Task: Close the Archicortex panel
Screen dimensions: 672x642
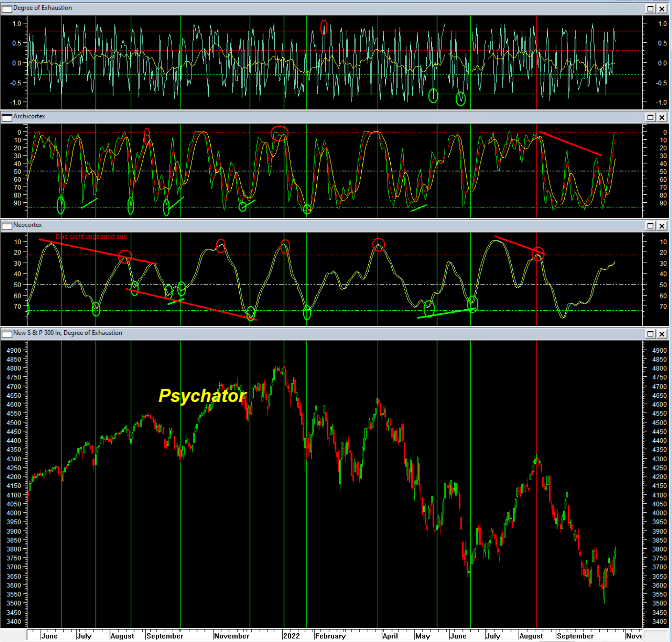Action: [662, 117]
